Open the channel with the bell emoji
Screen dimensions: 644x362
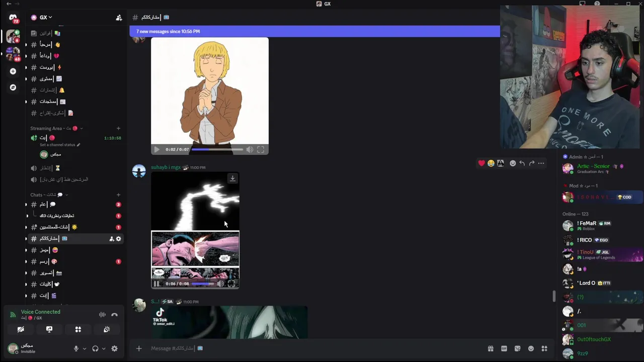tap(74, 90)
